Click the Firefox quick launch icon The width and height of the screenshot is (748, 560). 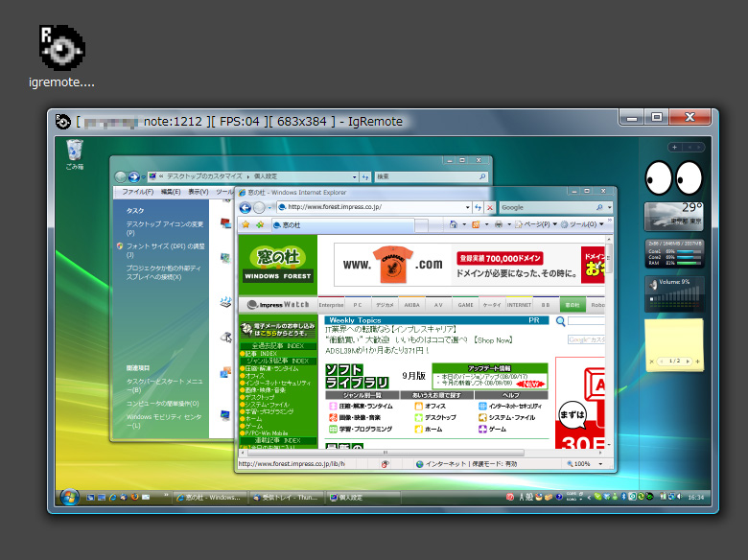click(x=134, y=497)
